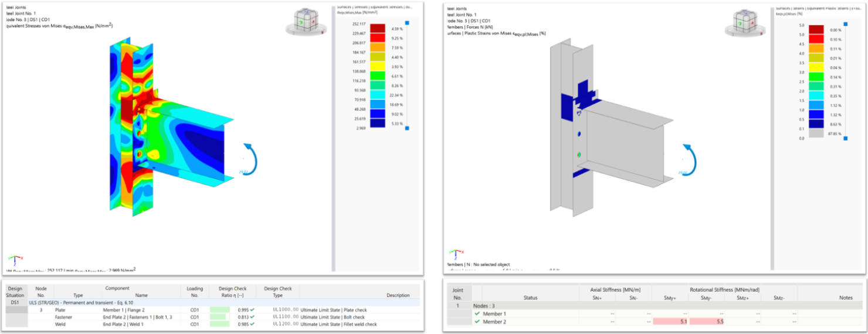Click the dark blue 8.63 % strain swatch

(x=816, y=124)
